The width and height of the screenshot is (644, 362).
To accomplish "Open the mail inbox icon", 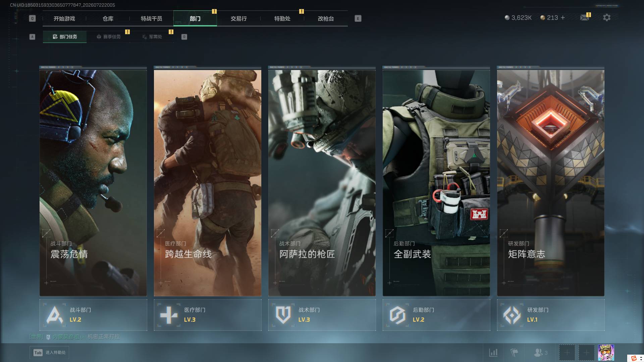I will 585,17.
